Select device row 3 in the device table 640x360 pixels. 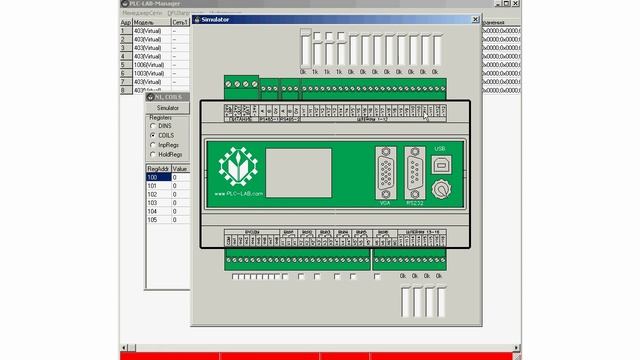[x=155, y=48]
